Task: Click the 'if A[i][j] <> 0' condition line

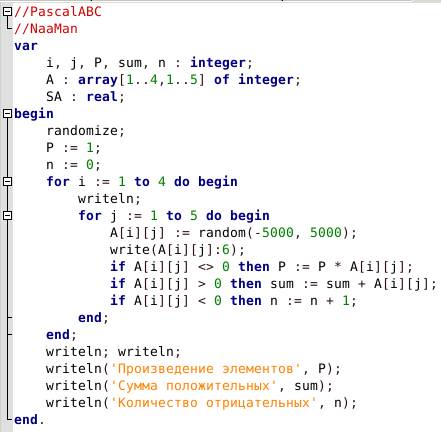Action: 261,267
